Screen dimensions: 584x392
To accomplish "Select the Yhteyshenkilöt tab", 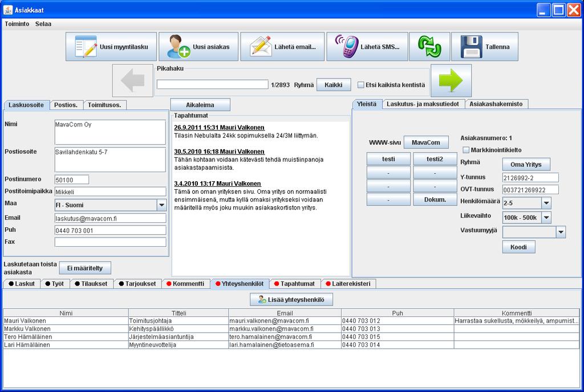I will 240,284.
